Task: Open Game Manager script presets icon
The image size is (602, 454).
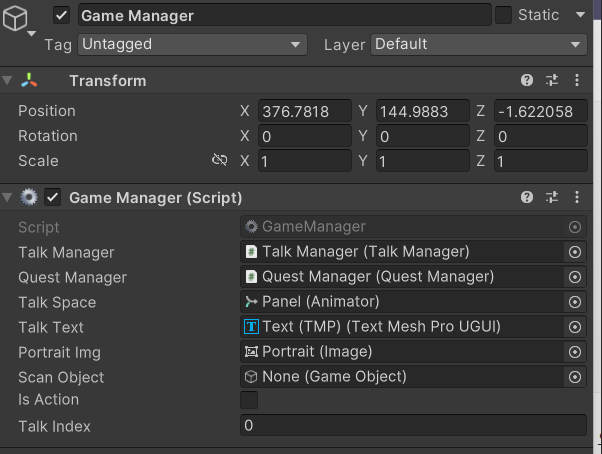Action: [x=552, y=197]
